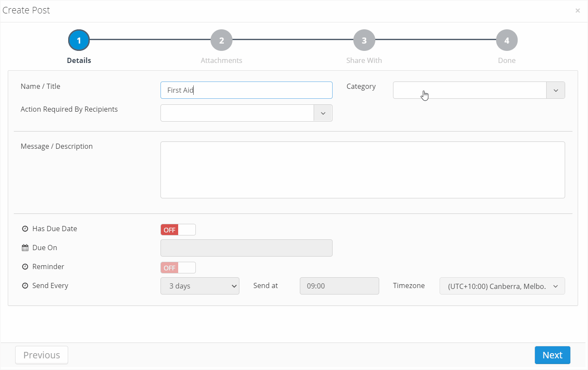Click the Timezone label

pyautogui.click(x=409, y=285)
